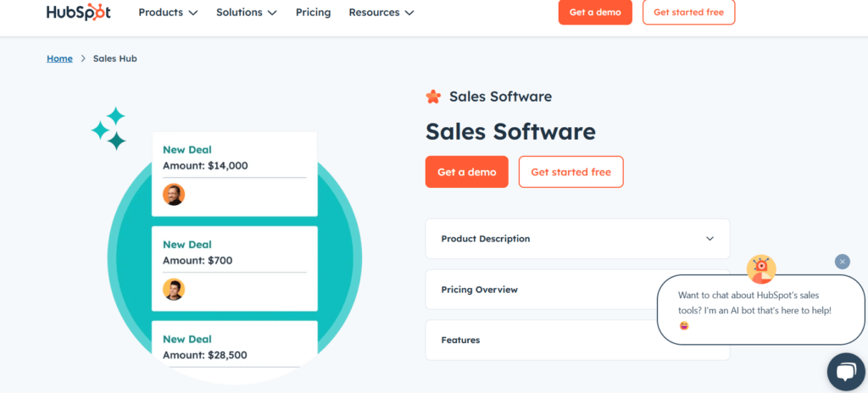Open the chat widget bubble icon
Screen dimensions: 868x393
click(x=847, y=372)
